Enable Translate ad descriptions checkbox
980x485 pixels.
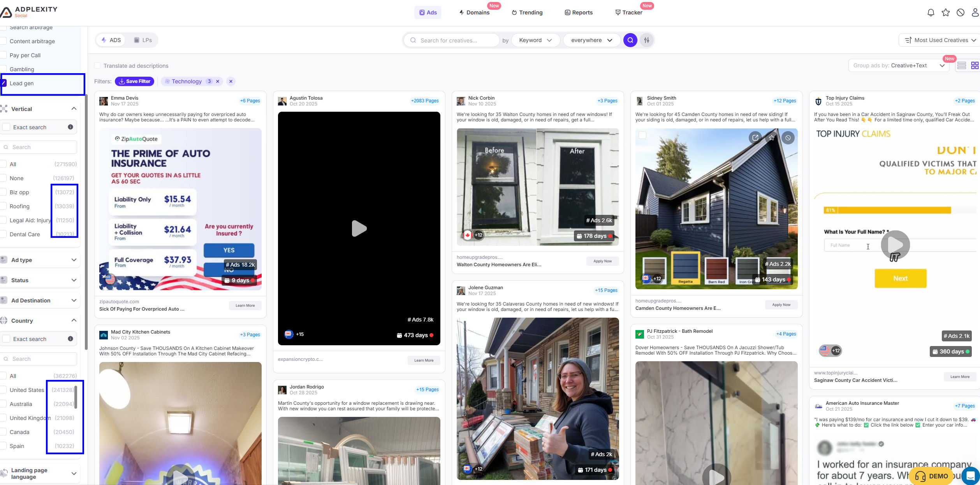(x=97, y=65)
